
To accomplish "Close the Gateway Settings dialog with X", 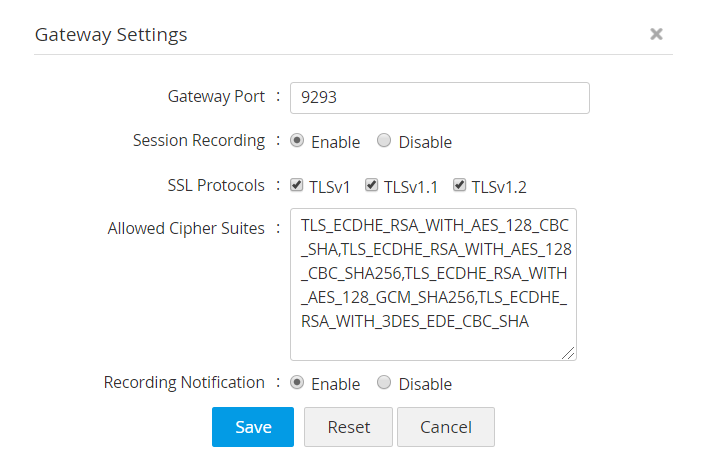I will coord(656,34).
